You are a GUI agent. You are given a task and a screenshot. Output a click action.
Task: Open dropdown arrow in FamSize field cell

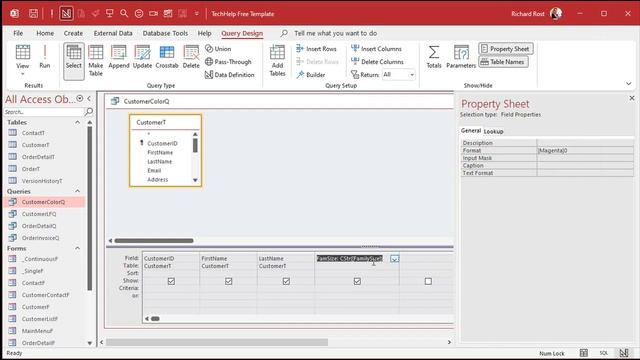[x=394, y=259]
